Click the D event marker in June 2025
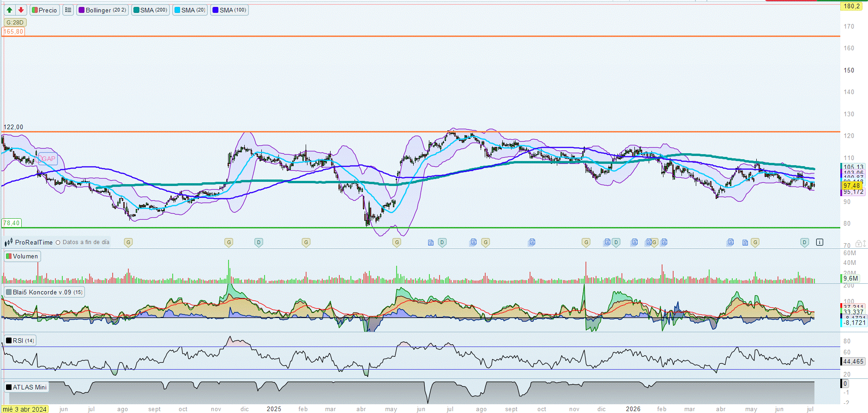Screen dimensions: 868x413 pos(442,242)
